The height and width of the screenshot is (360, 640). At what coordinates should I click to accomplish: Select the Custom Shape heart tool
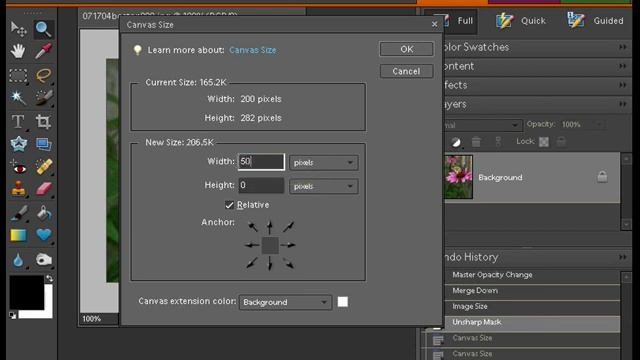point(44,235)
